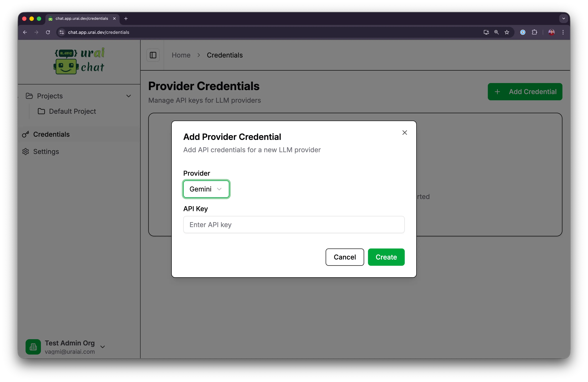
Task: Collapse the Projects section chevron
Action: (x=129, y=96)
